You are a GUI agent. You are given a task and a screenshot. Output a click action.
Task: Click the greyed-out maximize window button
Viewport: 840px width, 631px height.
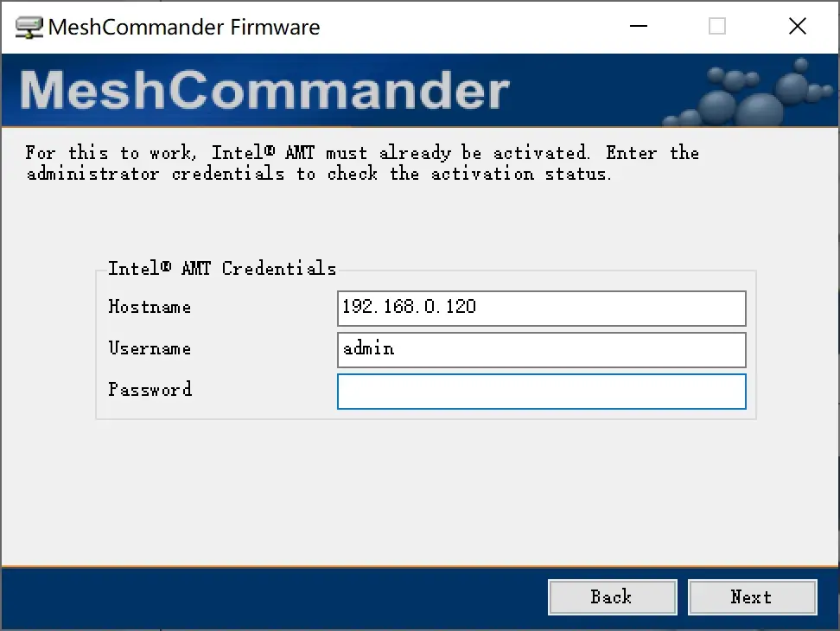click(x=716, y=27)
